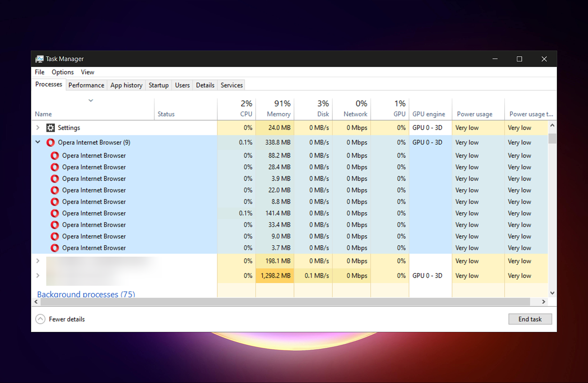Expand the Settings process group

(x=38, y=128)
